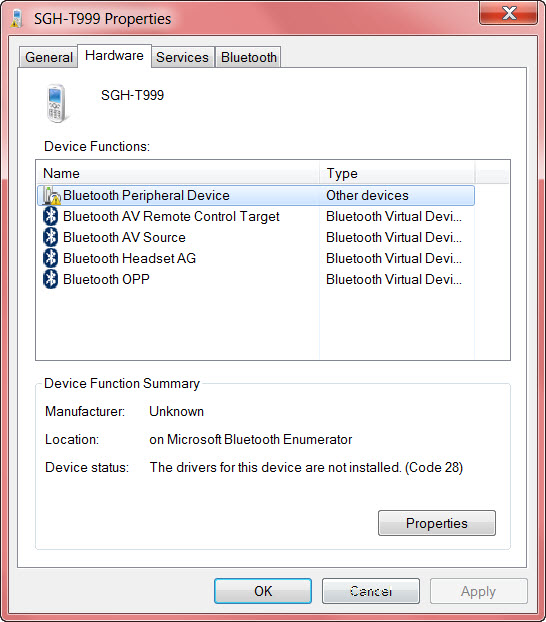
Task: Confirm with the OK button
Action: click(263, 591)
